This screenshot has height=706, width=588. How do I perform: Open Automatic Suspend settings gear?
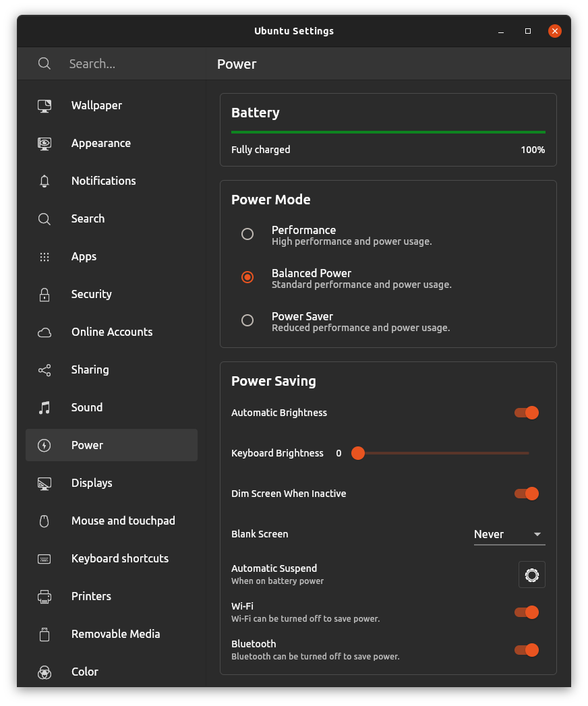click(x=532, y=575)
